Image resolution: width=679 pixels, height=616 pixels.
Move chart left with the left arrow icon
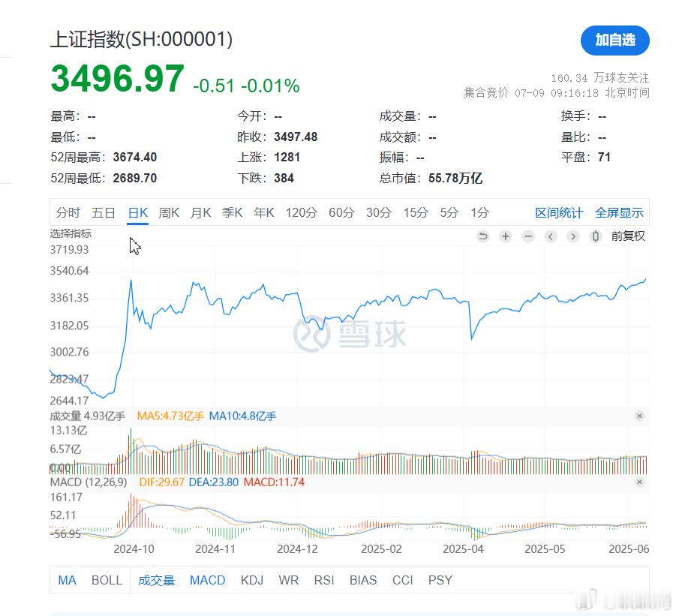click(x=551, y=236)
